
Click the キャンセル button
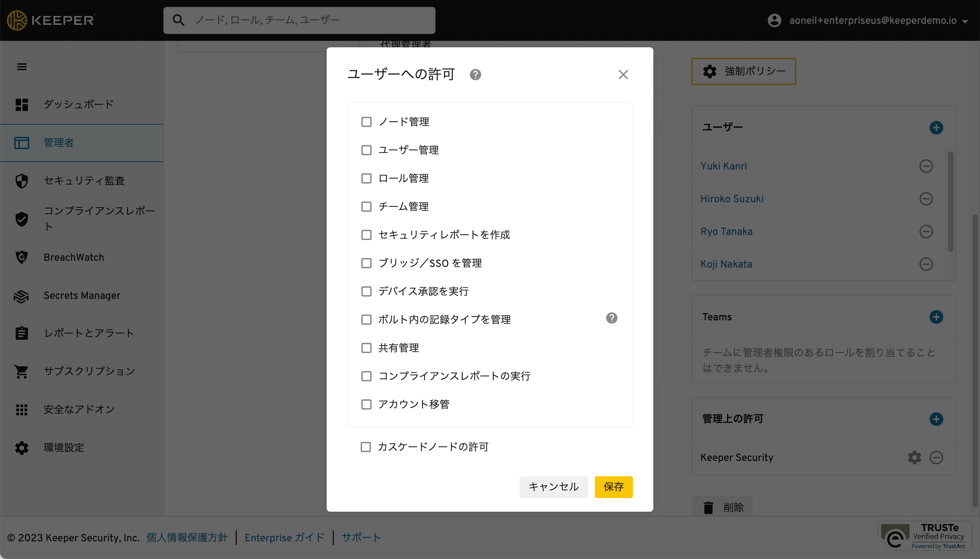click(553, 487)
